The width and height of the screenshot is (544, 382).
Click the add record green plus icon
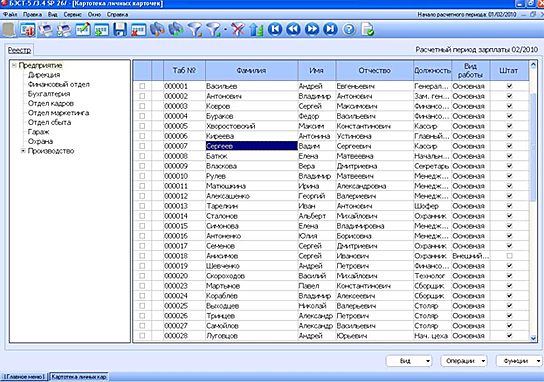pyautogui.click(x=101, y=29)
